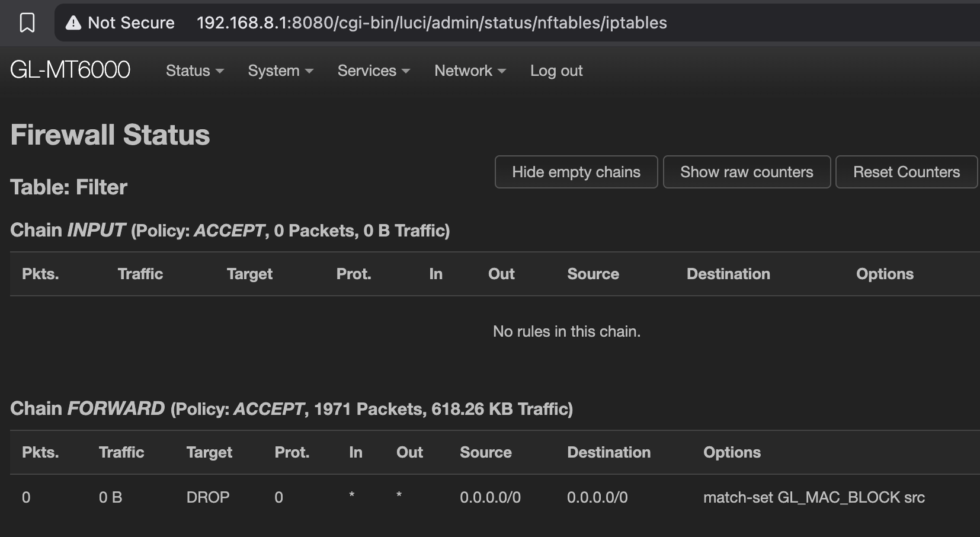The image size is (980, 537).
Task: Focus the URL address field
Action: coord(431,23)
